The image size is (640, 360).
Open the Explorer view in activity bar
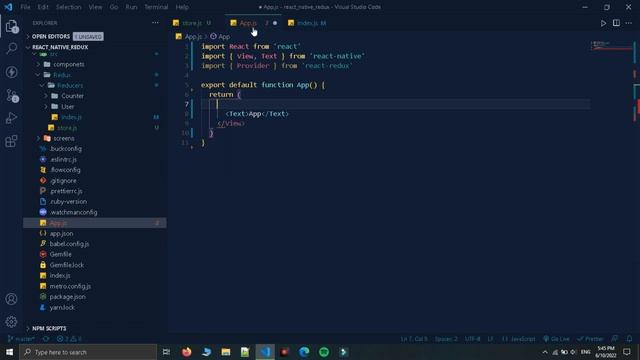click(x=11, y=26)
